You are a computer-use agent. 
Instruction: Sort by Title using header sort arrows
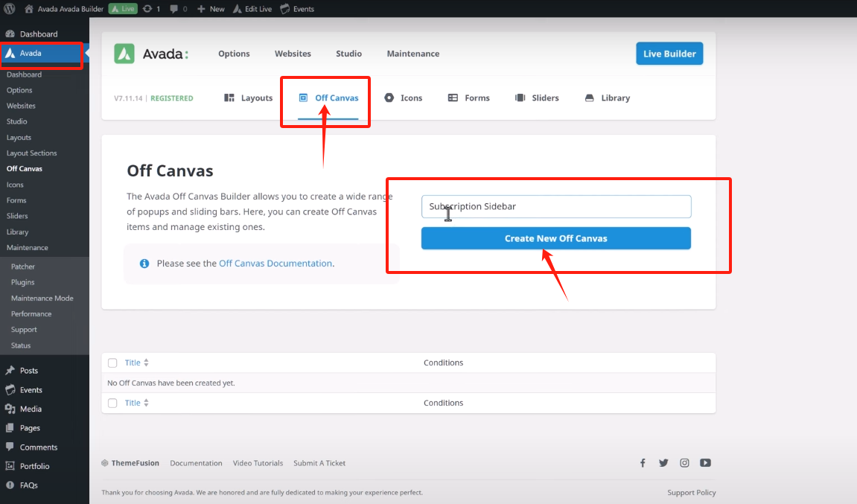tap(146, 363)
